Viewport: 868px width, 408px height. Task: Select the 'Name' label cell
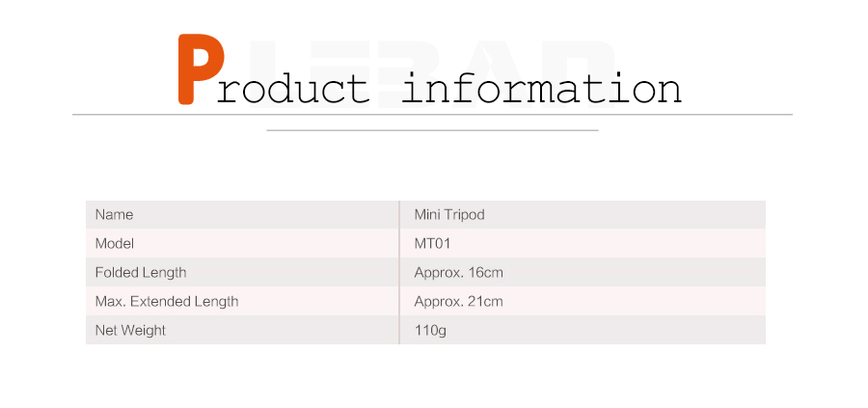point(115,214)
